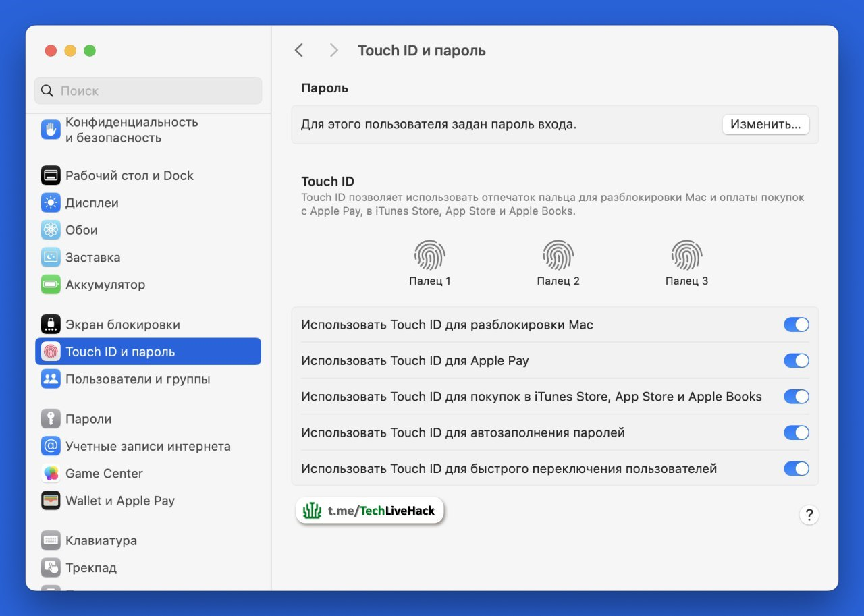Screen dimensions: 864x616
Task: Click the Дисплеи sun icon
Action: [x=51, y=203]
